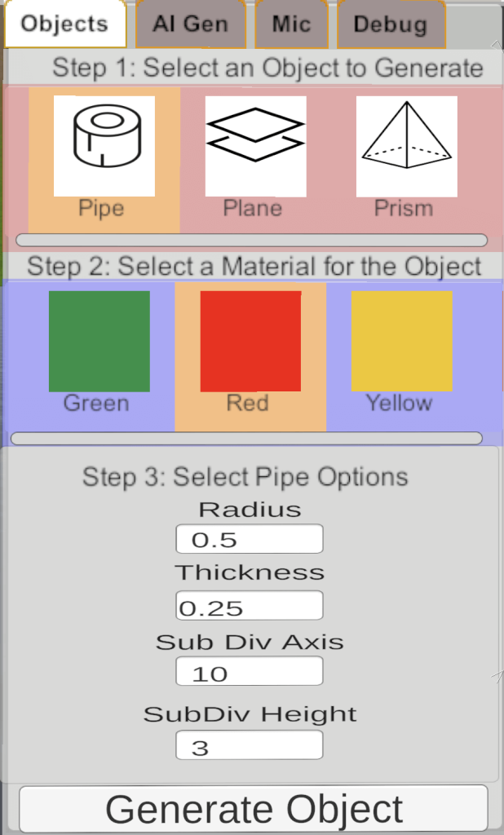This screenshot has height=835, width=504.
Task: Pick the Yellow material swatch
Action: 402,342
